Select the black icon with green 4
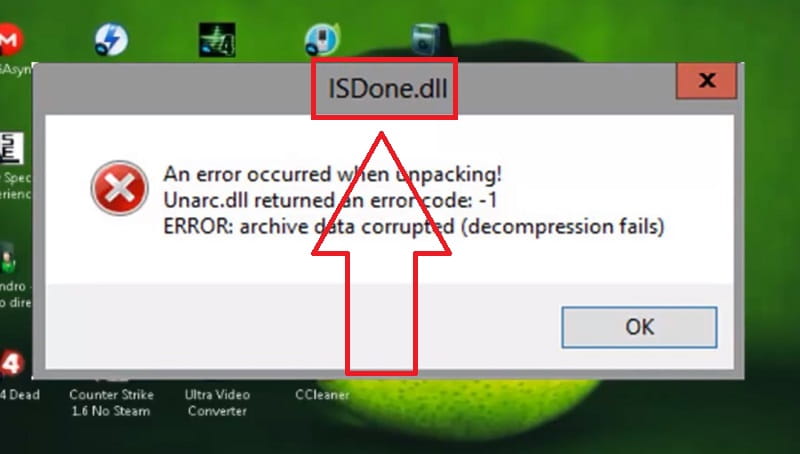Screen dimensions: 800x454 tap(217, 40)
